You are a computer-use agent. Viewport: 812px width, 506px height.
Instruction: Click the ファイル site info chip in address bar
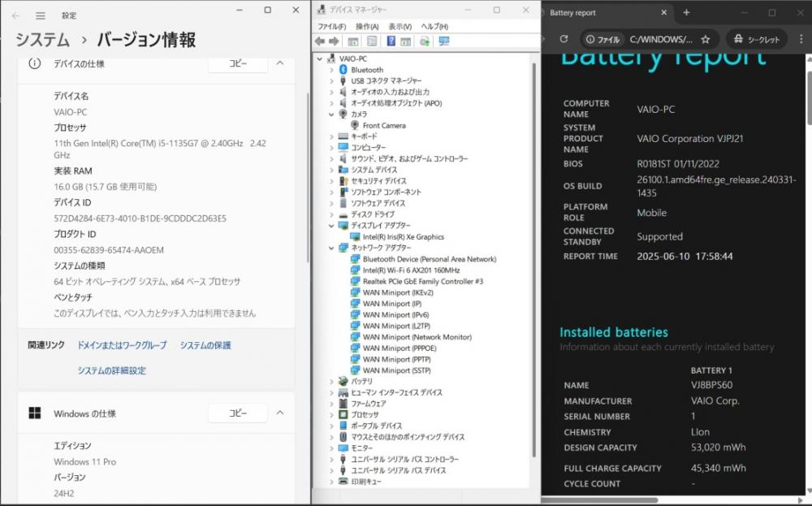point(603,39)
